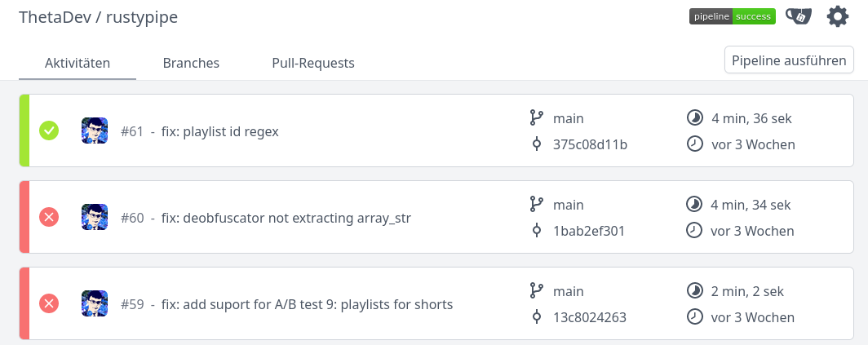Open repository settings gear icon
The width and height of the screenshot is (868, 345).
(838, 16)
